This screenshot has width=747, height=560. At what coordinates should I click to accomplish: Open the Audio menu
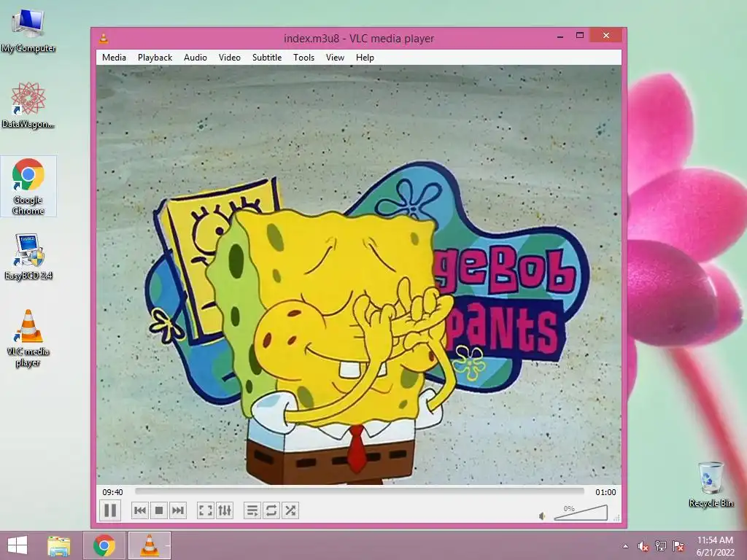(x=196, y=57)
